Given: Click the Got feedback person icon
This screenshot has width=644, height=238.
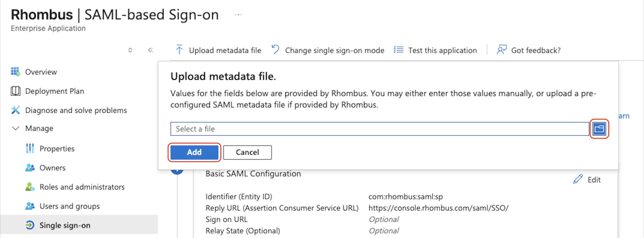Looking at the screenshot, I should [501, 50].
